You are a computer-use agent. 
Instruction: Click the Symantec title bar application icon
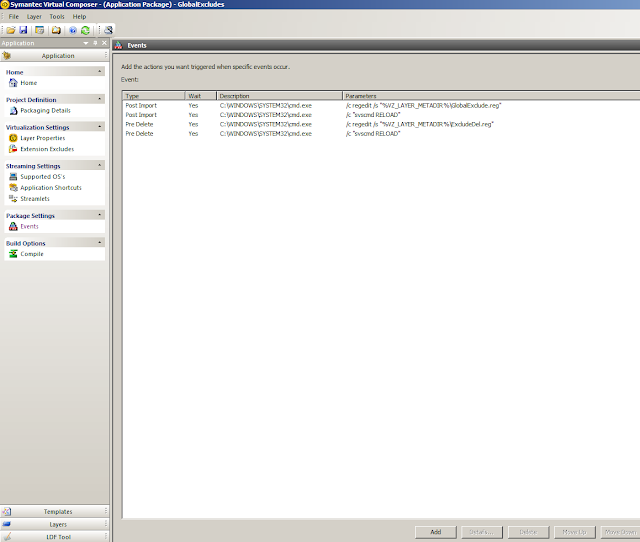[x=5, y=4]
